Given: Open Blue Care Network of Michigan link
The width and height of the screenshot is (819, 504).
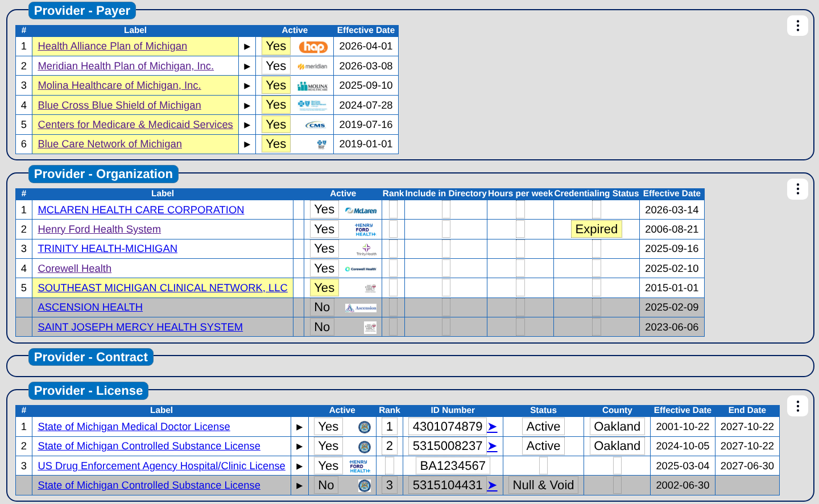Looking at the screenshot, I should (110, 144).
